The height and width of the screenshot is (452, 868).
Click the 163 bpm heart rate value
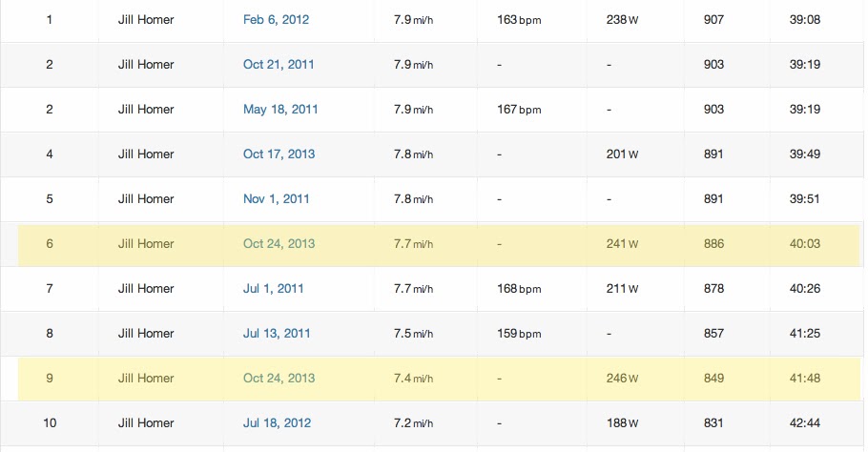(519, 20)
